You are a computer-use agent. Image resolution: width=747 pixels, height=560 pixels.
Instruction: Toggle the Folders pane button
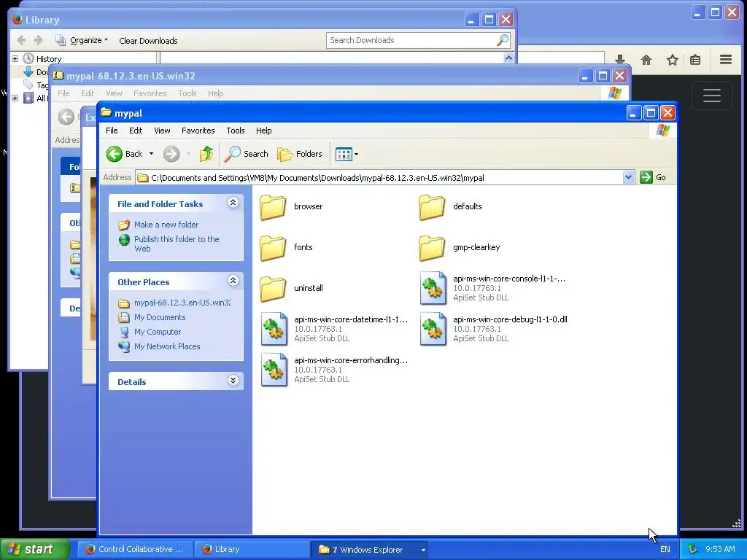click(300, 154)
